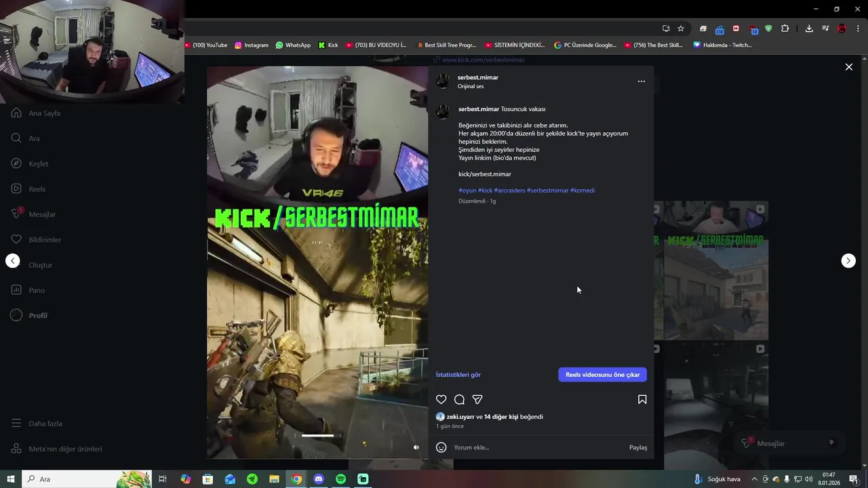Image resolution: width=868 pixels, height=488 pixels.
Task: Open Microsoft Store from taskbar
Action: [208, 479]
